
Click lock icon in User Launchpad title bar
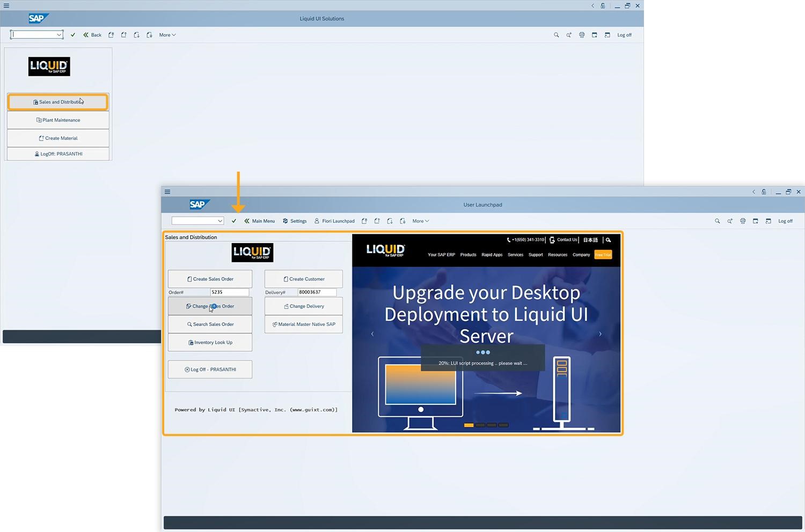764,192
